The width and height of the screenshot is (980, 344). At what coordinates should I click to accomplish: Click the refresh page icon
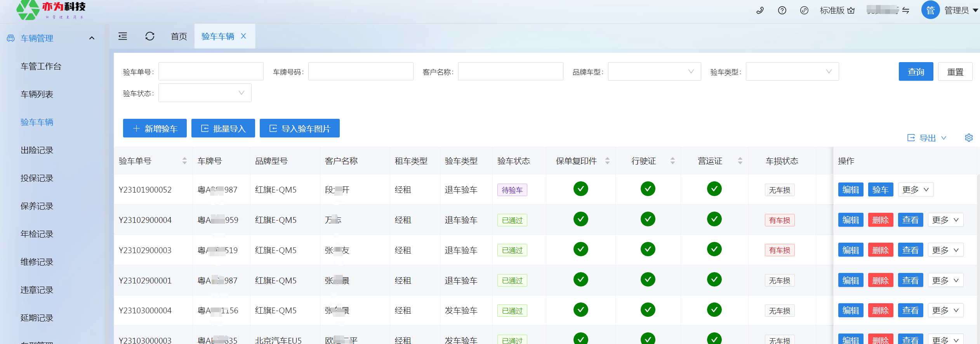[x=150, y=36]
